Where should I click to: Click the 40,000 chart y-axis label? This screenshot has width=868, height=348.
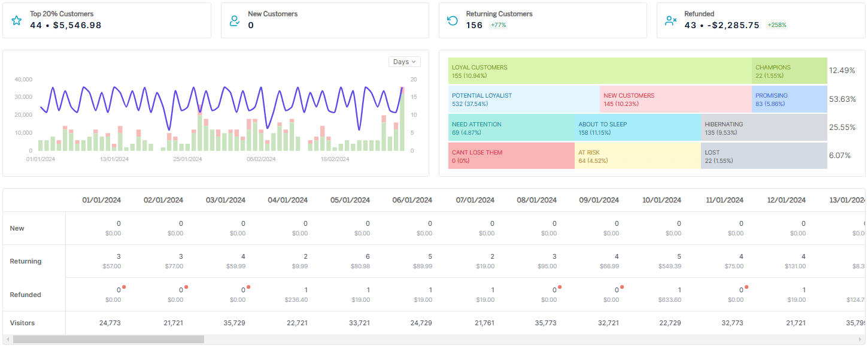[x=23, y=79]
